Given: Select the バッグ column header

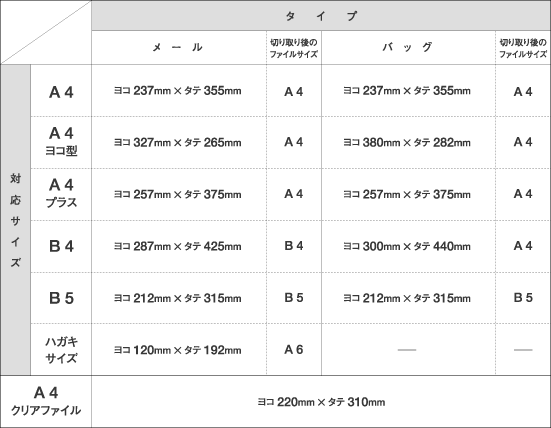Looking at the screenshot, I should point(408,47).
